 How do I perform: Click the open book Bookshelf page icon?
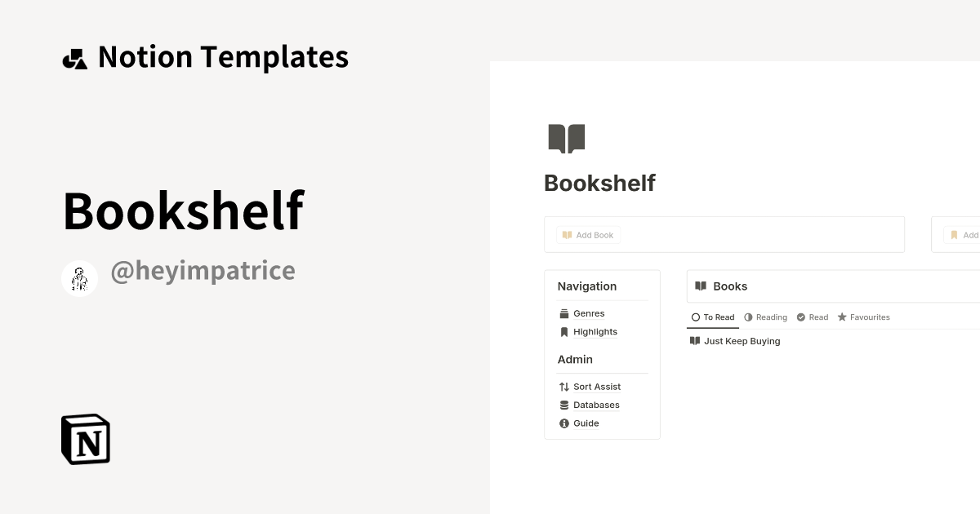pyautogui.click(x=565, y=137)
